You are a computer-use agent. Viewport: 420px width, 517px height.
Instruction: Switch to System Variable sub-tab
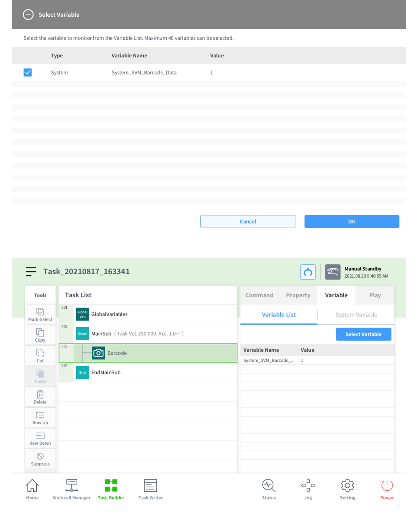click(x=356, y=315)
